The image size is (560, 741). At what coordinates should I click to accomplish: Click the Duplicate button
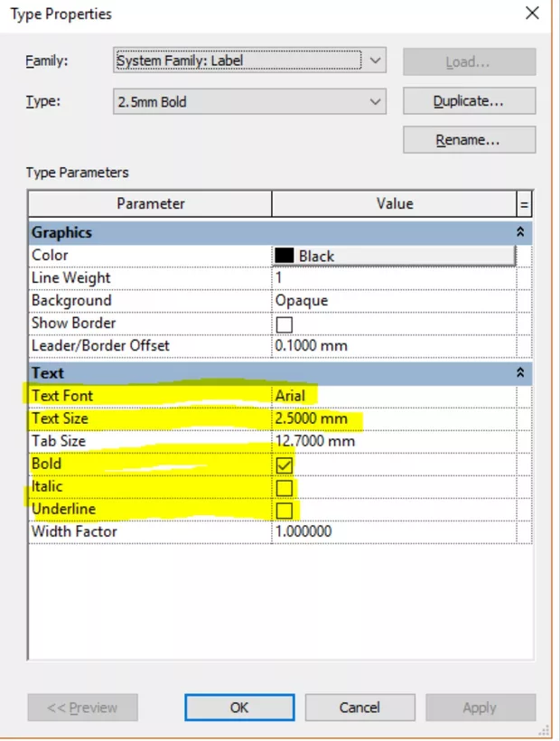coord(470,101)
